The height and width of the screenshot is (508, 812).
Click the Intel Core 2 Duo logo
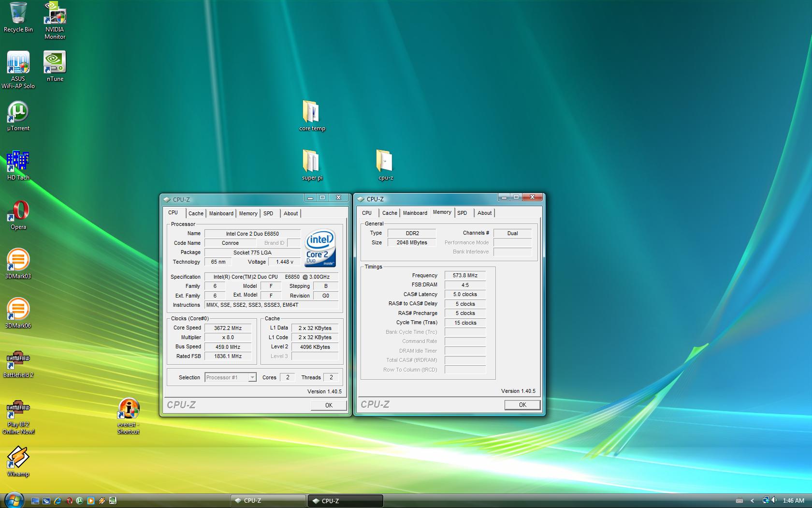[320, 248]
